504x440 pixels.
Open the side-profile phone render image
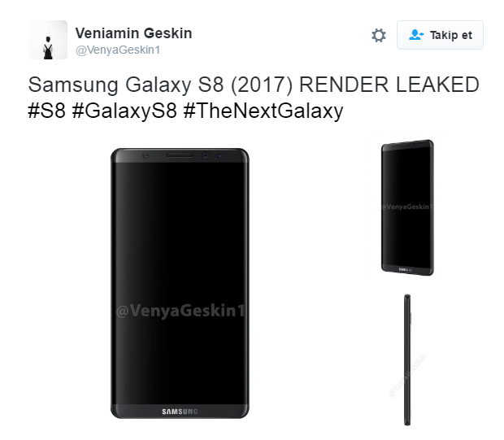pyautogui.click(x=407, y=360)
